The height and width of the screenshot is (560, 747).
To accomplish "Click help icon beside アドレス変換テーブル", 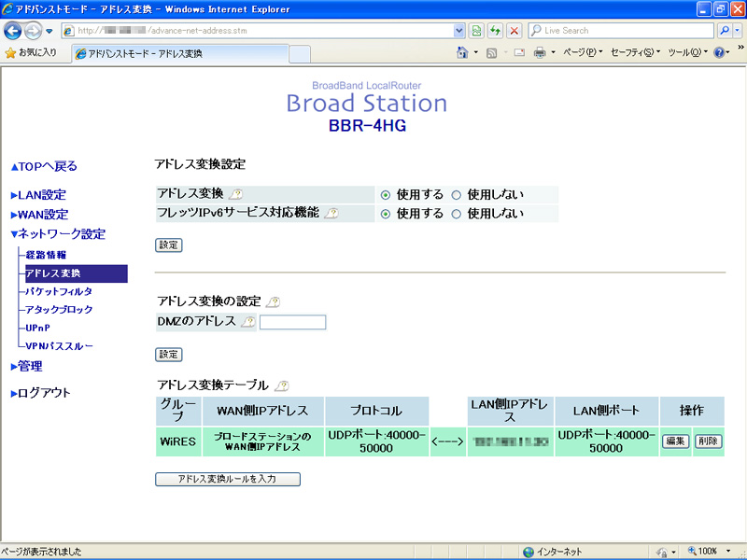I will tap(282, 385).
